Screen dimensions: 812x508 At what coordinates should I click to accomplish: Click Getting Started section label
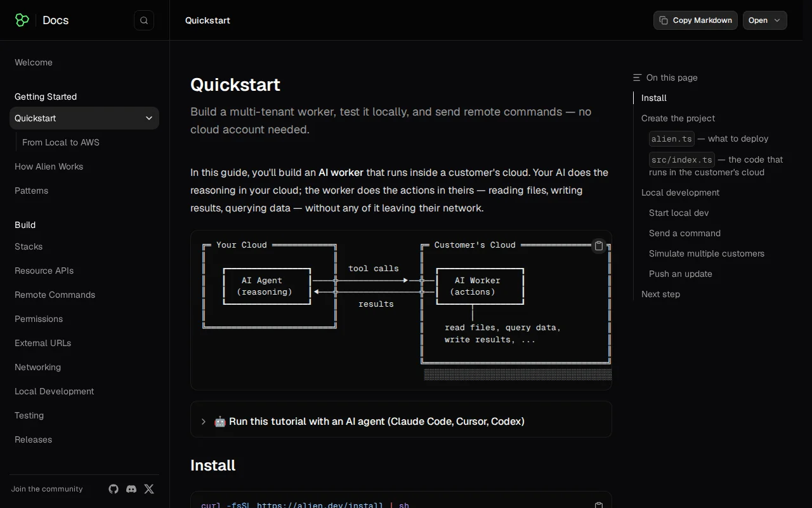[x=46, y=97]
